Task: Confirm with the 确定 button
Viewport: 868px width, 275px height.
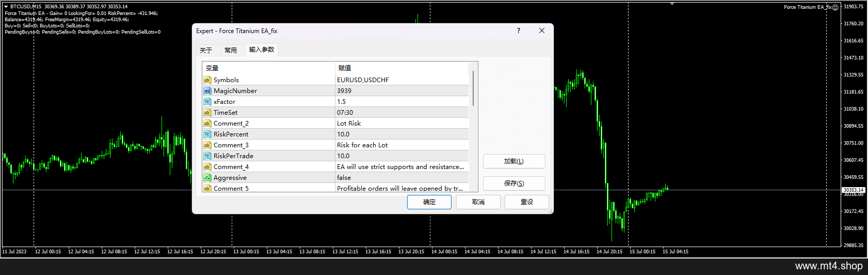Action: (x=429, y=202)
